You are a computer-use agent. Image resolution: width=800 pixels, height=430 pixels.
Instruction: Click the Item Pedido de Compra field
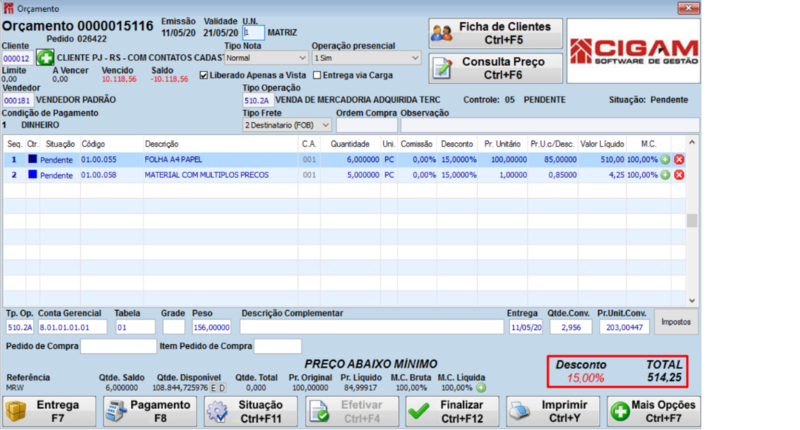click(278, 346)
